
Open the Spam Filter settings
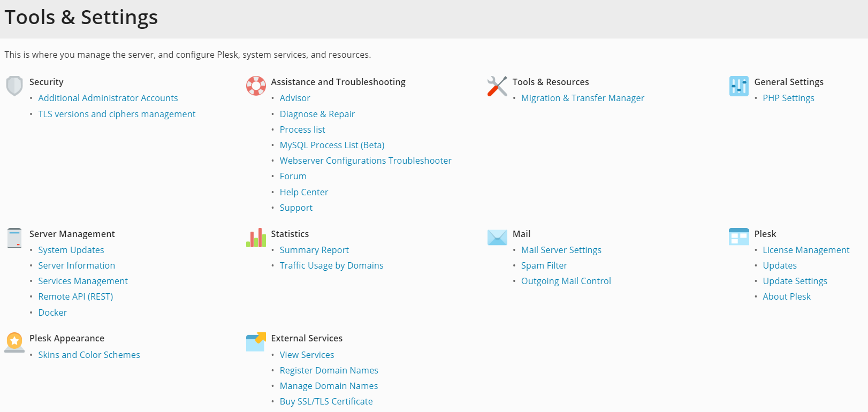point(544,265)
